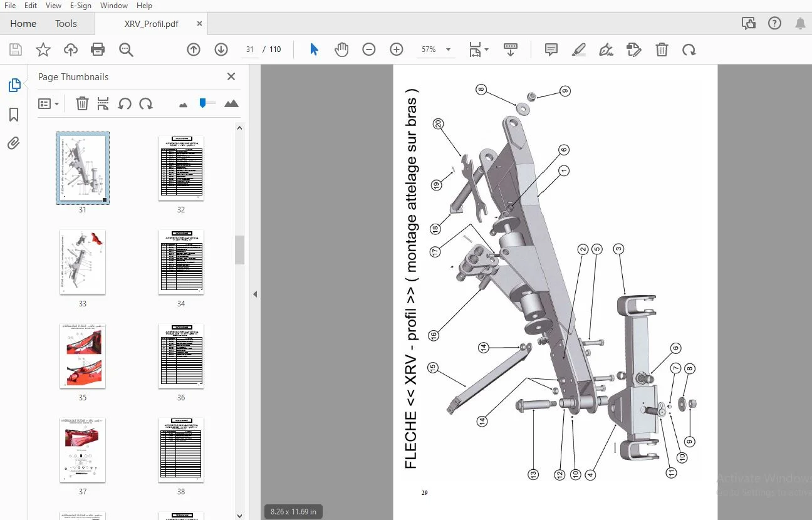Go to the previous page arrow
Viewport: 812px width, 520px height.
[194, 49]
